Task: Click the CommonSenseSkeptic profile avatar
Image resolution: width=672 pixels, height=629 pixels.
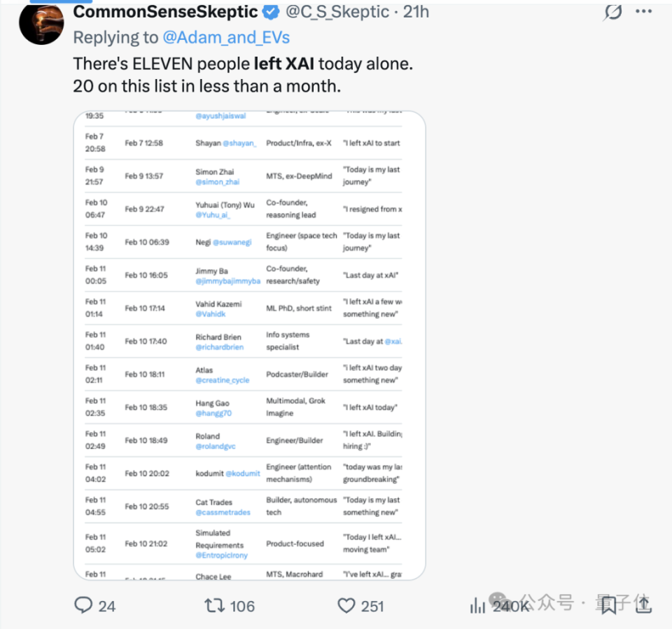Action: click(41, 23)
